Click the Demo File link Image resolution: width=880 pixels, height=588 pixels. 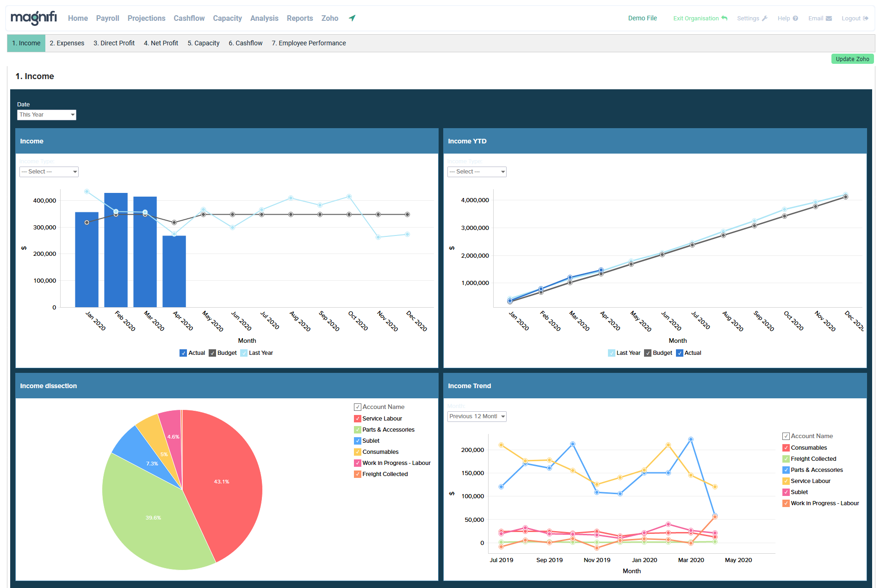pyautogui.click(x=642, y=18)
